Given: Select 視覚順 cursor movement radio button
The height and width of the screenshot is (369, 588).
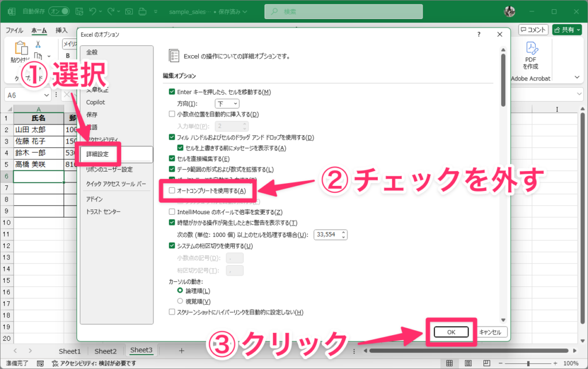Looking at the screenshot, I should click(x=180, y=301).
